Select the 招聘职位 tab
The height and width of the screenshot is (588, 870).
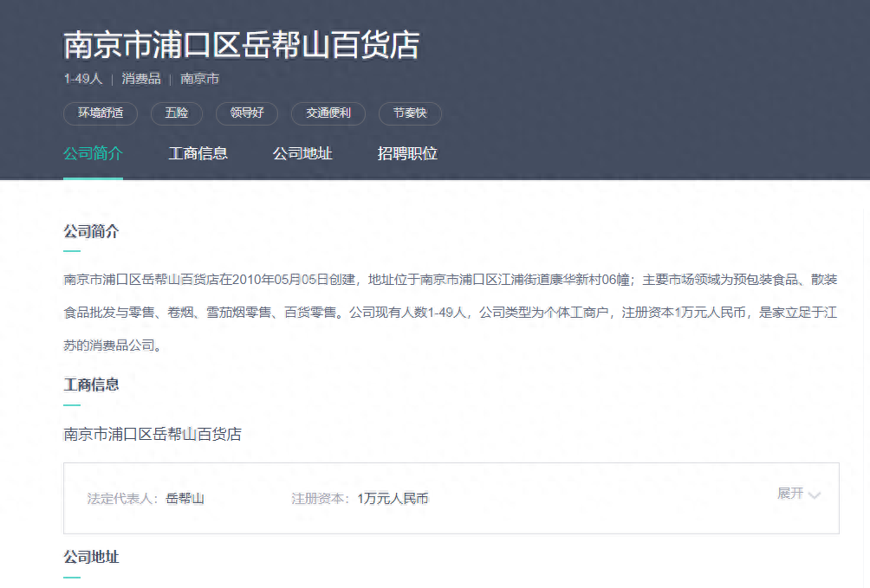point(407,154)
